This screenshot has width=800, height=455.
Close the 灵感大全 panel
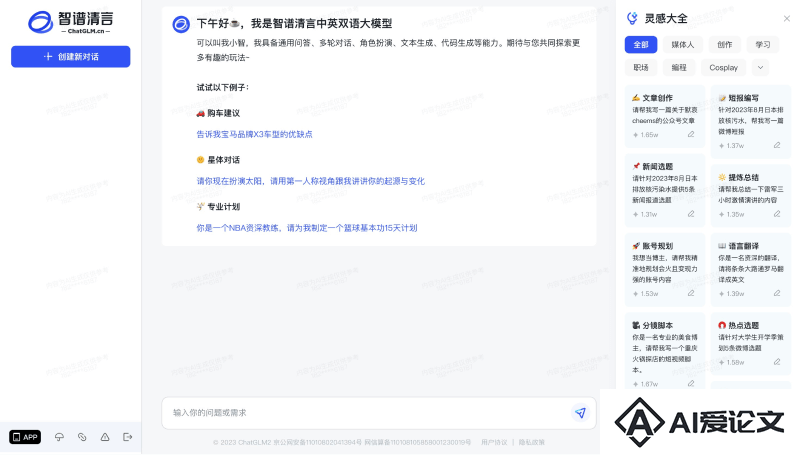click(x=787, y=18)
